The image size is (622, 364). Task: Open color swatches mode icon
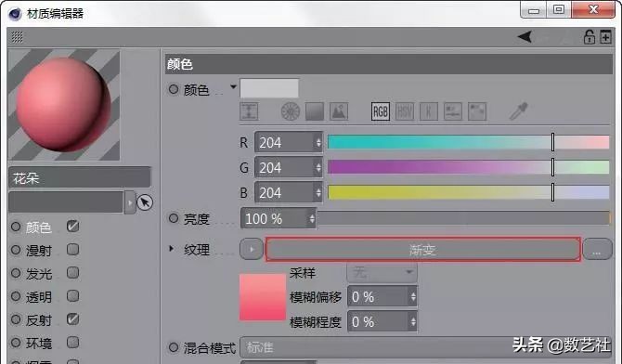[x=477, y=111]
